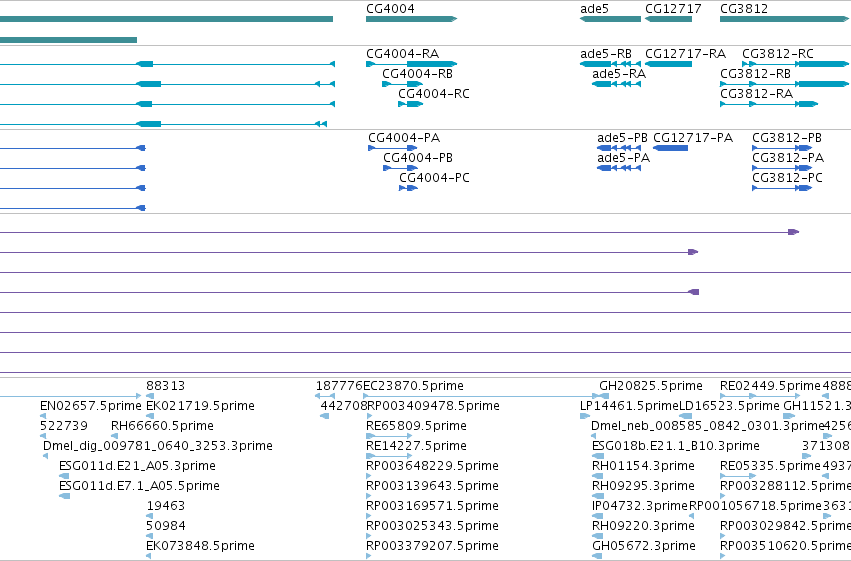Select Dmel_dig_009781_0640_3253.3prime label
851x561 pixels.
(x=157, y=446)
